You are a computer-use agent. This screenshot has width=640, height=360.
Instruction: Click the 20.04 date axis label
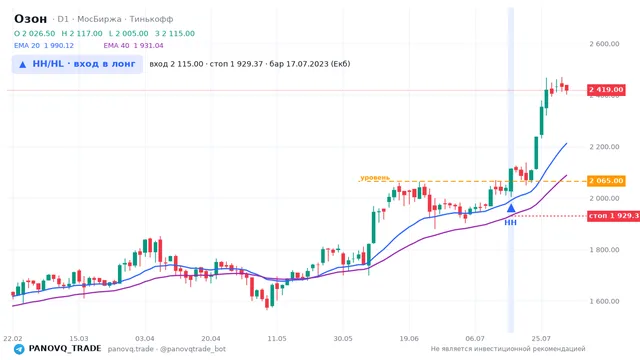tap(211, 338)
